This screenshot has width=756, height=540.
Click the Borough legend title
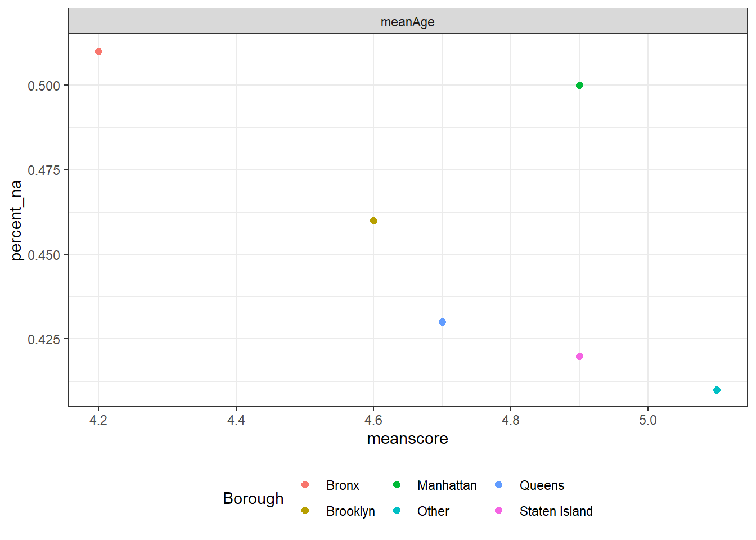point(253,498)
